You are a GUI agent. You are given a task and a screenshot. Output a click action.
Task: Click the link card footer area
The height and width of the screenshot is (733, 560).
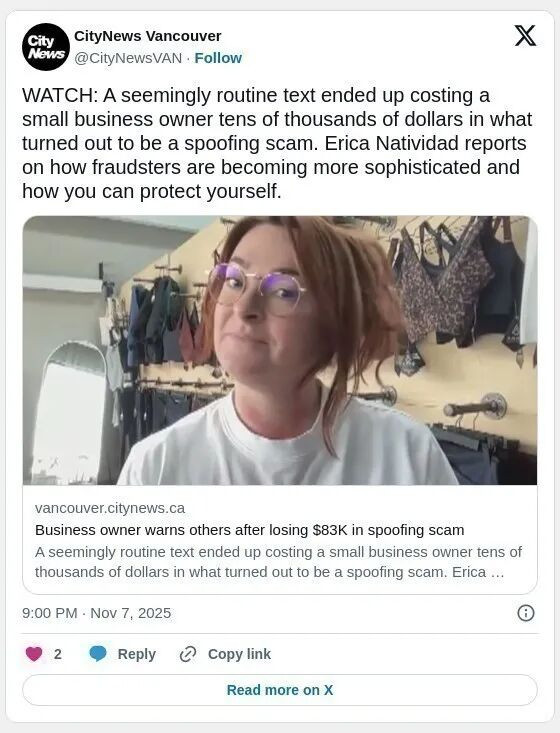(280, 539)
